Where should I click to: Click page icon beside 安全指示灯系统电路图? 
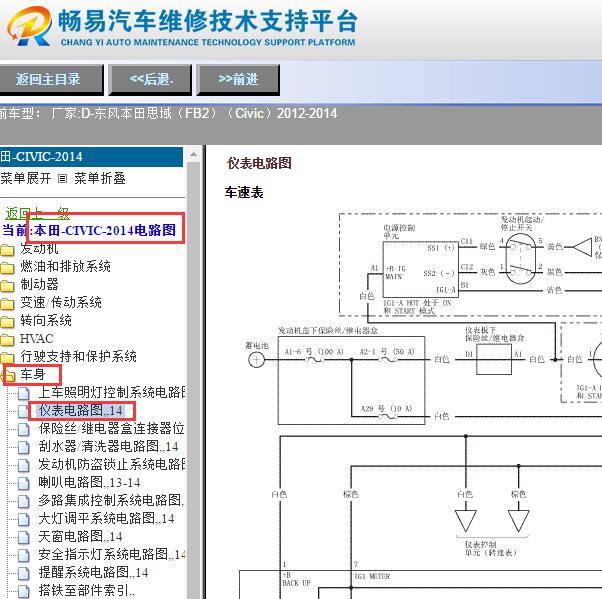24,555
